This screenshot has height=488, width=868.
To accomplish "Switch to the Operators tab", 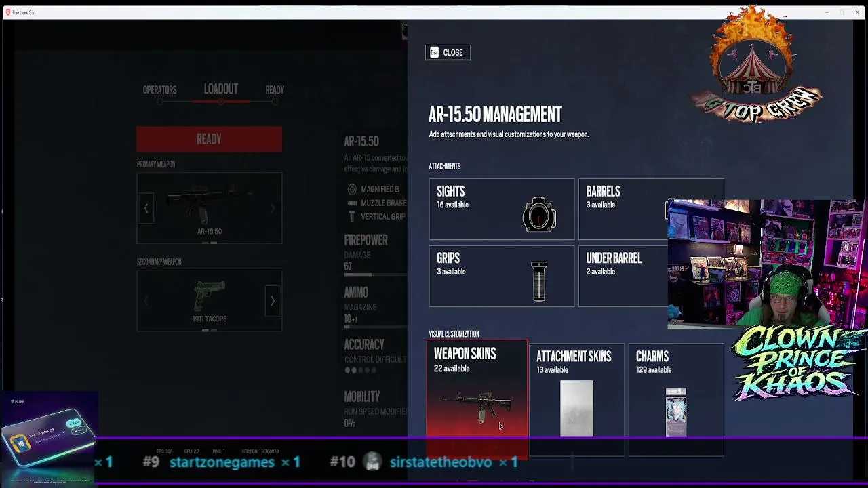I will [159, 89].
